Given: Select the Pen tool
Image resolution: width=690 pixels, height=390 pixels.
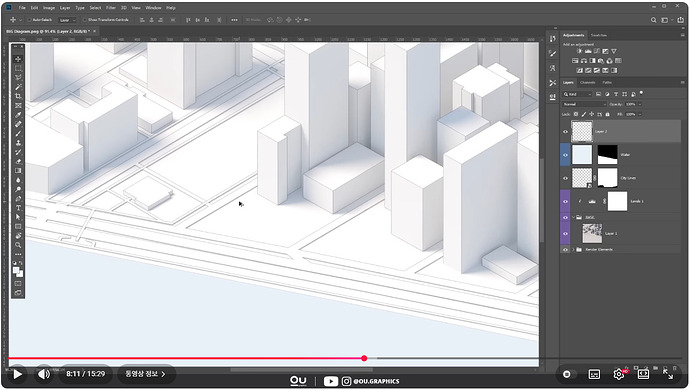Looking at the screenshot, I should point(18,199).
